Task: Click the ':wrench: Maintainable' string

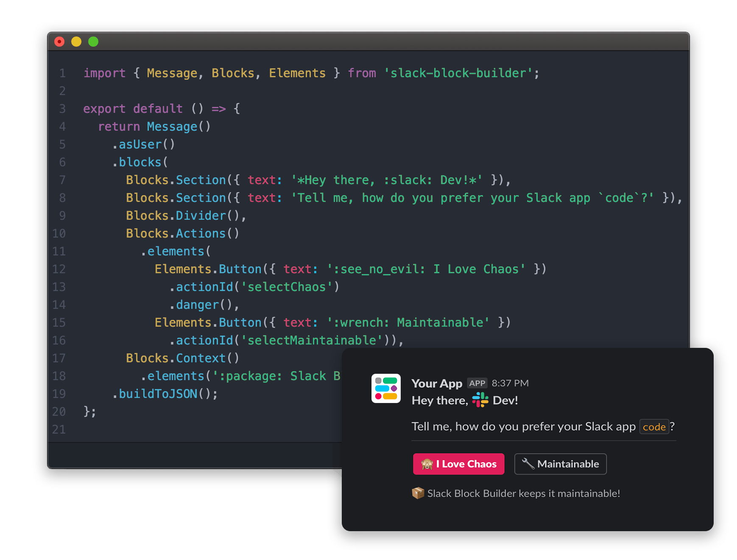Action: [408, 322]
